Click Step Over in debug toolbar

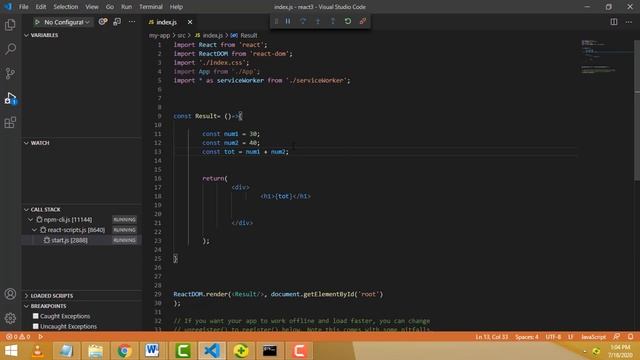pyautogui.click(x=303, y=21)
